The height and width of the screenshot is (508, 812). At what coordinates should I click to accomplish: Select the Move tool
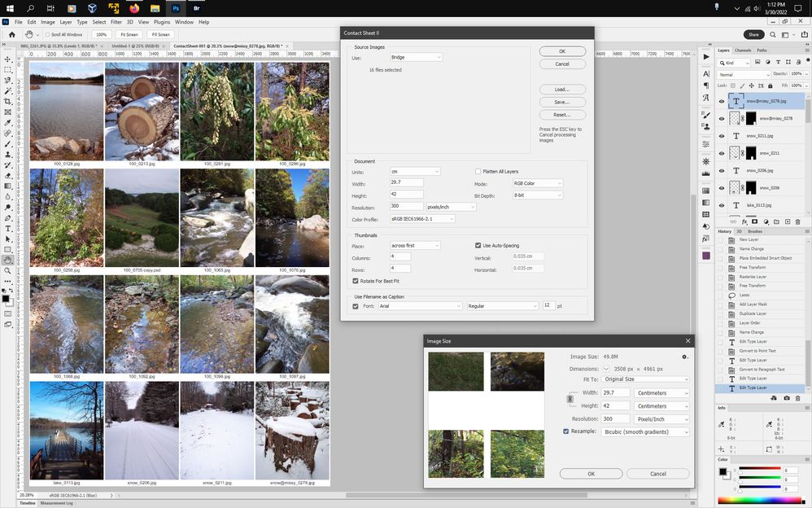(7, 60)
